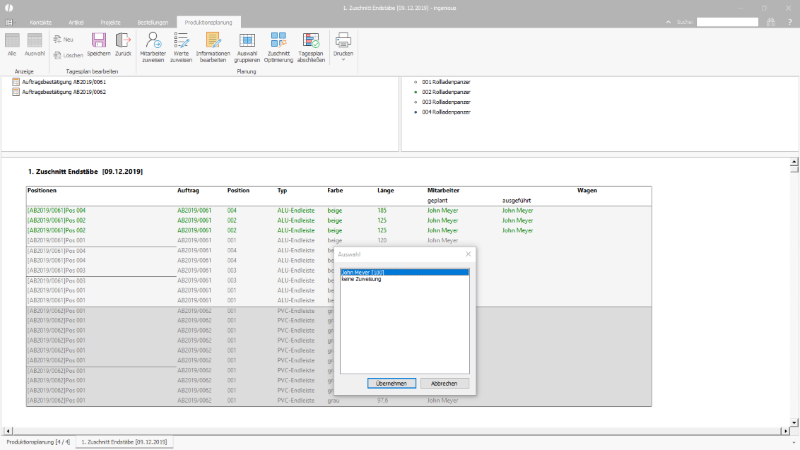Click the Wagen column header
The image size is (800, 450).
587,190
